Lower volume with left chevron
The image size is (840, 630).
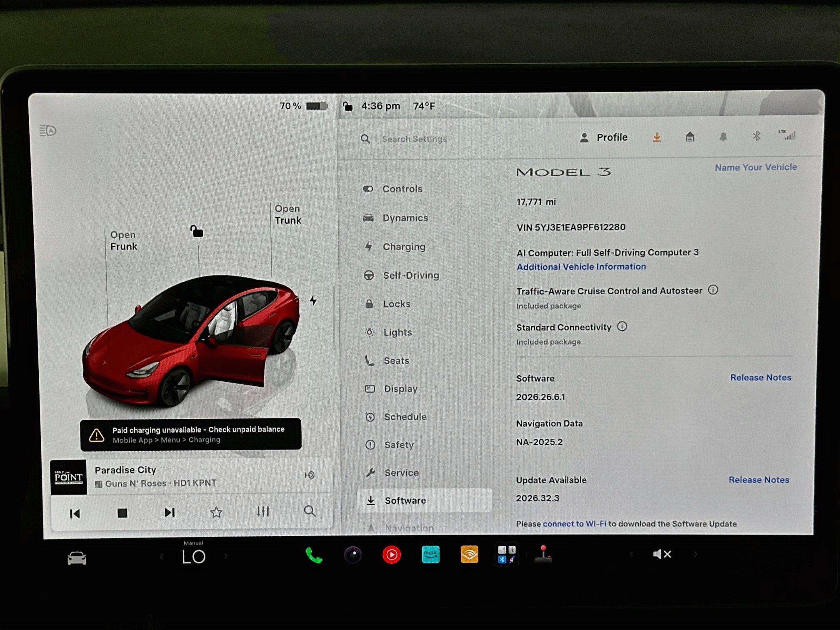click(631, 554)
